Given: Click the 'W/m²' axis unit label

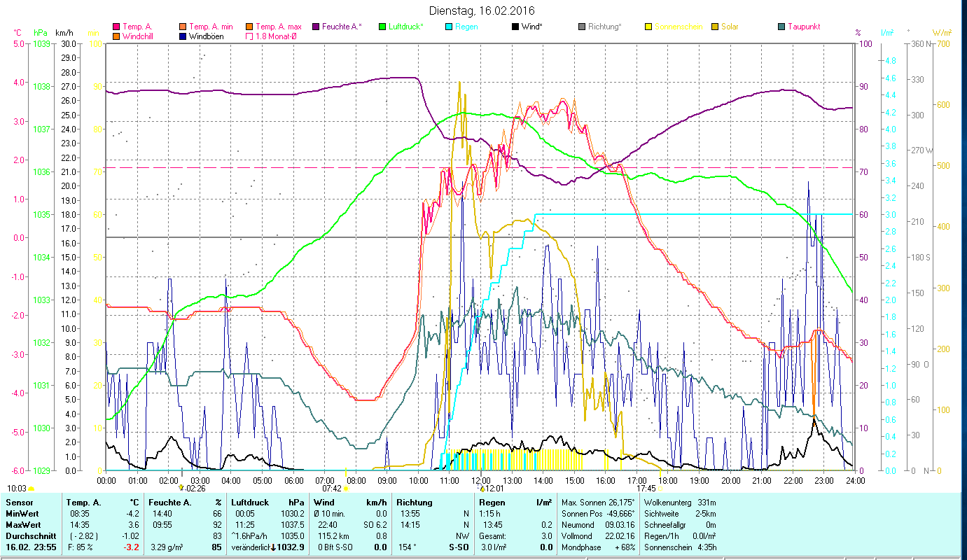Looking at the screenshot, I should point(942,33).
